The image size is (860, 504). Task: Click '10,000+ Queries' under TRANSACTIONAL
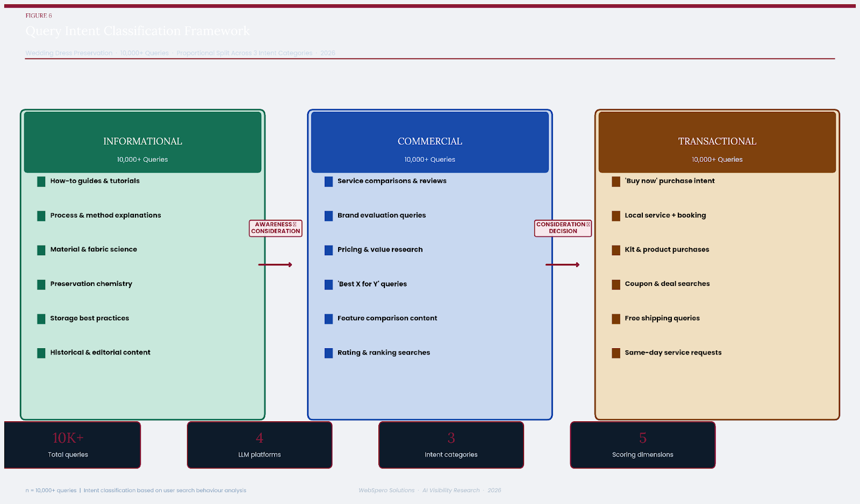717,160
